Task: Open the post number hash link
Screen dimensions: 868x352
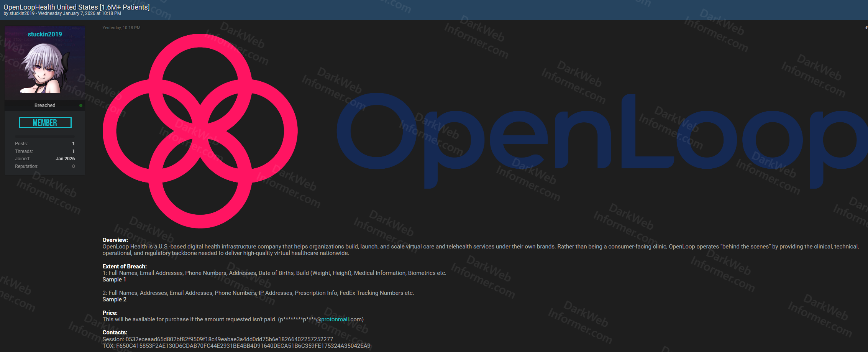Action: pos(866,28)
